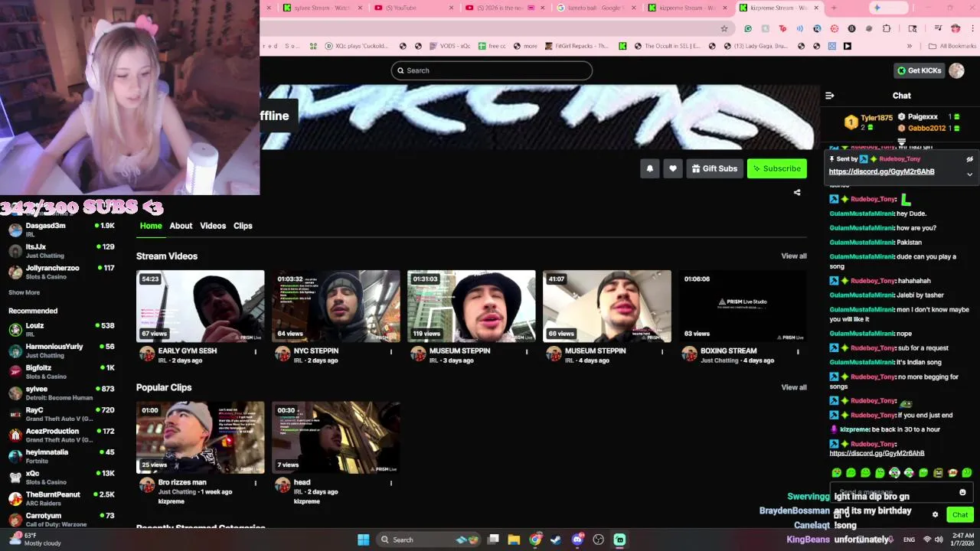Image resolution: width=980 pixels, height=551 pixels.
Task: Select the Home tab
Action: [x=151, y=226]
